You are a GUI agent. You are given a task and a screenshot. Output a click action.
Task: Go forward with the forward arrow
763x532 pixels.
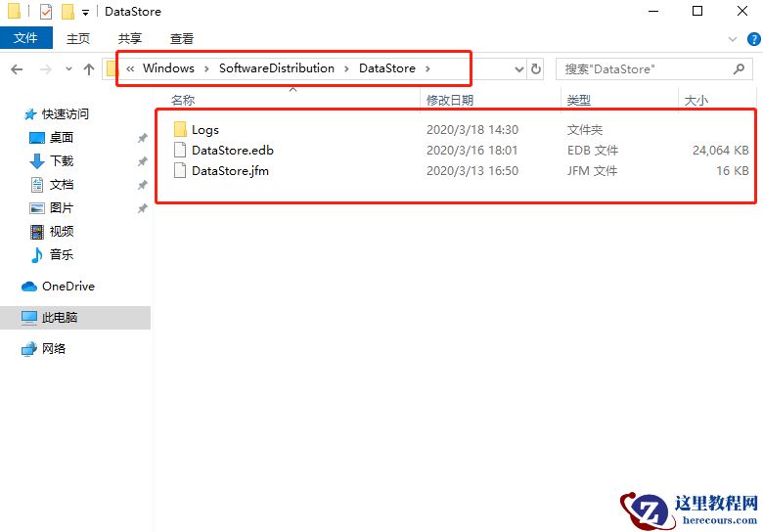pos(46,69)
